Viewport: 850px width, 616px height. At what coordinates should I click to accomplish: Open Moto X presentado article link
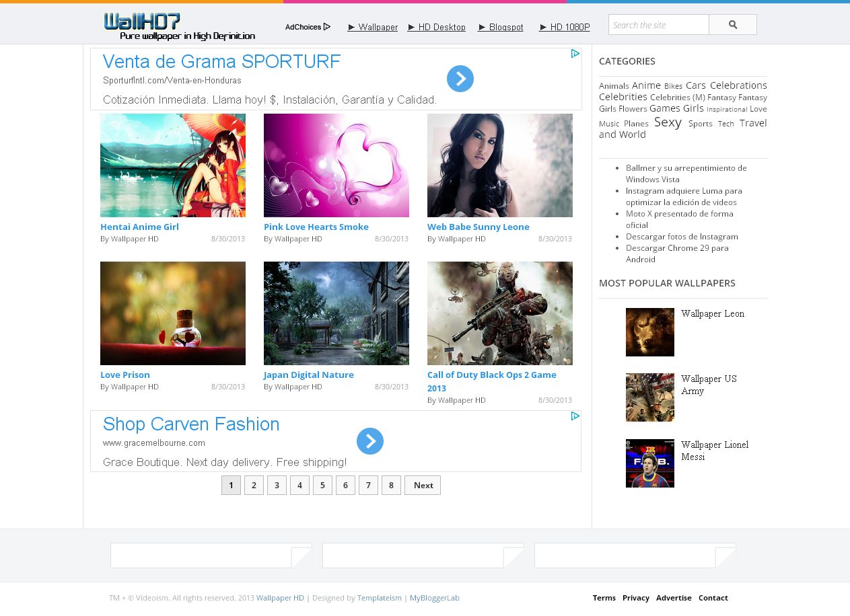coord(679,219)
